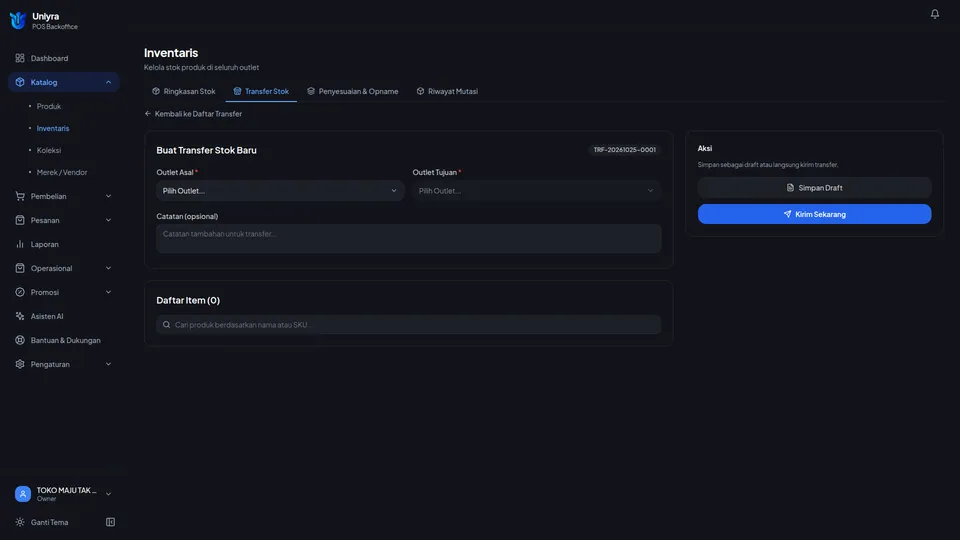Image resolution: width=960 pixels, height=540 pixels.
Task: Expand the Pengaturan submenu chevron
Action: (x=108, y=364)
